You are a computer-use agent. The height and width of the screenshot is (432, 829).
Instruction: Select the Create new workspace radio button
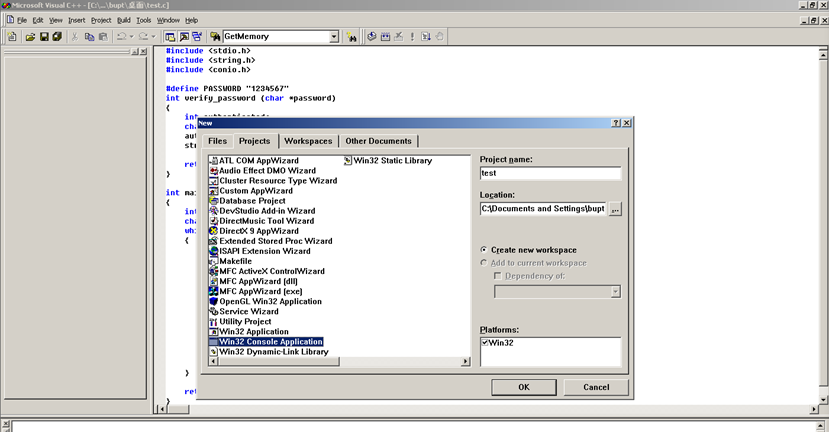pos(484,250)
